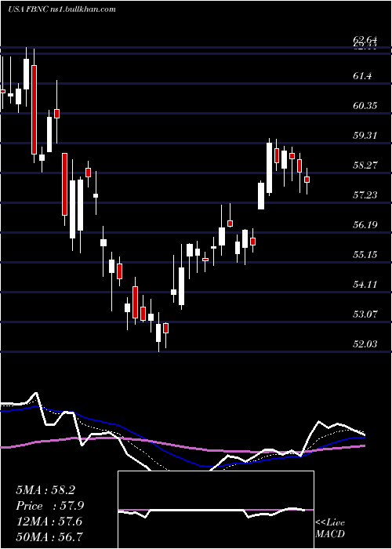The image size is (392, 549).
Task: Click the 59.31 price level label
Action: pos(365,135)
